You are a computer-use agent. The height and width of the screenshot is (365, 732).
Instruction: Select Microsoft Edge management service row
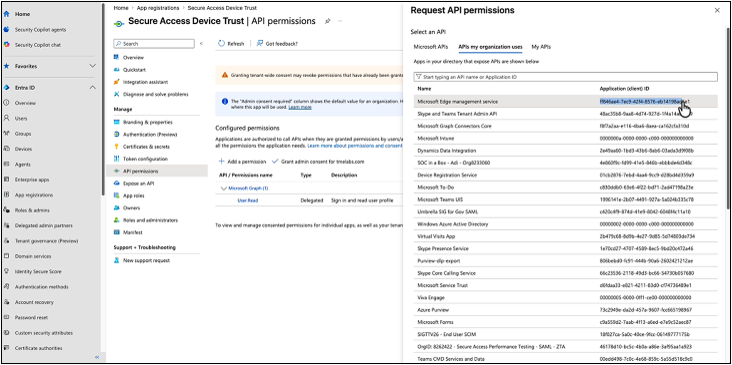(565, 101)
